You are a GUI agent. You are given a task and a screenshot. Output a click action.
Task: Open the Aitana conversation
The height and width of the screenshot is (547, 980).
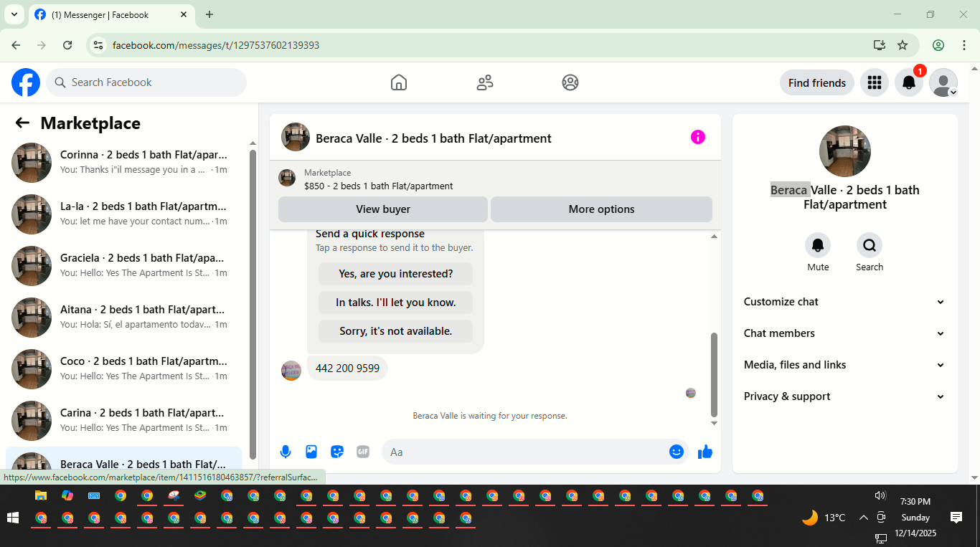pos(123,318)
